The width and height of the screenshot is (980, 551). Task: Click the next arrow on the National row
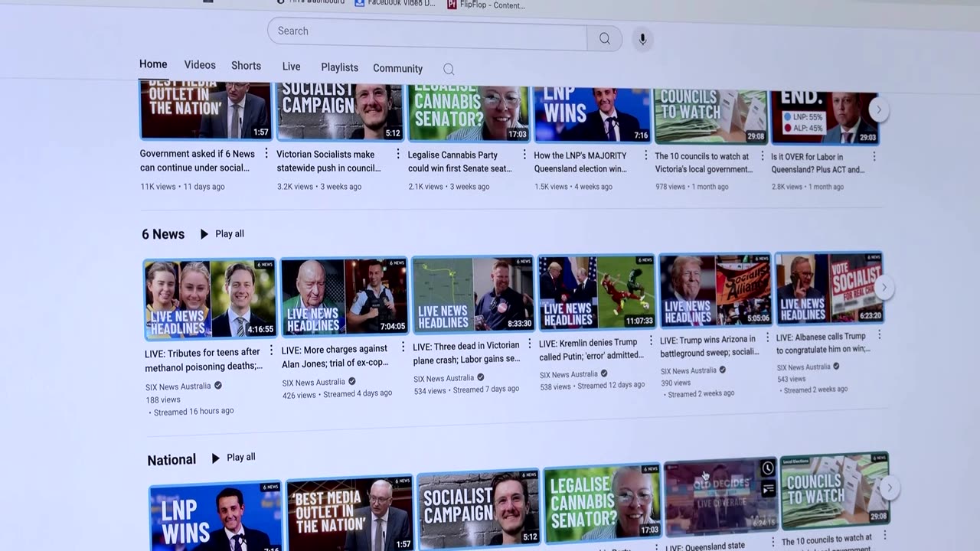pyautogui.click(x=889, y=487)
